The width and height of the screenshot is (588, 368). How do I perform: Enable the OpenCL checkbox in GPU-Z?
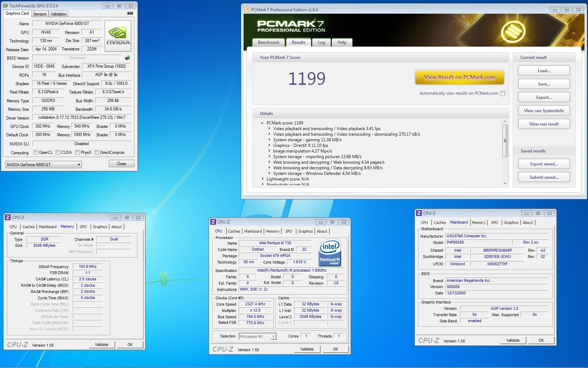[x=36, y=152]
